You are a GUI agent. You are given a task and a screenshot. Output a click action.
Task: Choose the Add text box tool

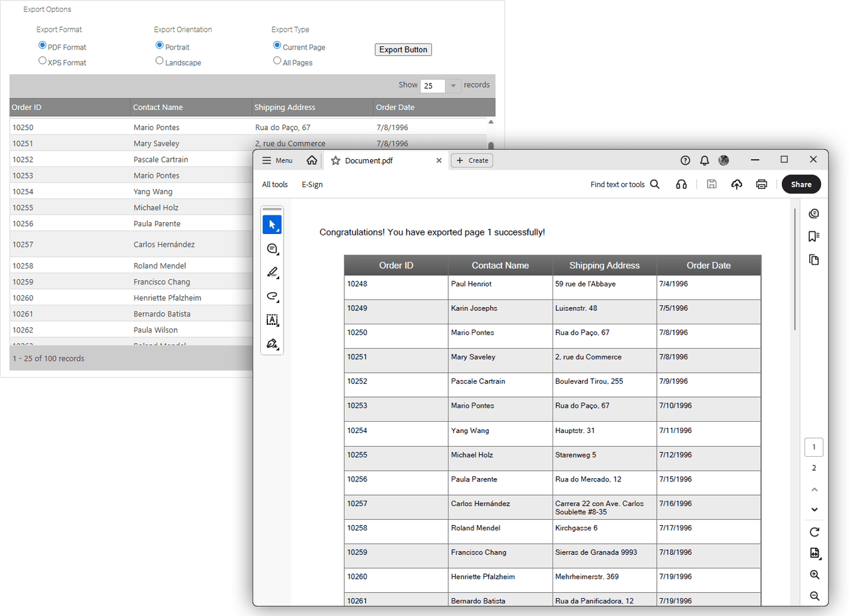(272, 320)
